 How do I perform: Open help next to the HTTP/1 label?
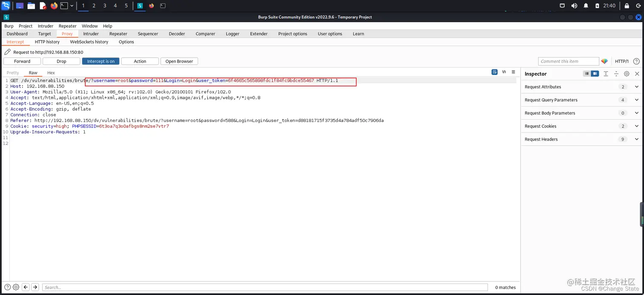tap(636, 61)
